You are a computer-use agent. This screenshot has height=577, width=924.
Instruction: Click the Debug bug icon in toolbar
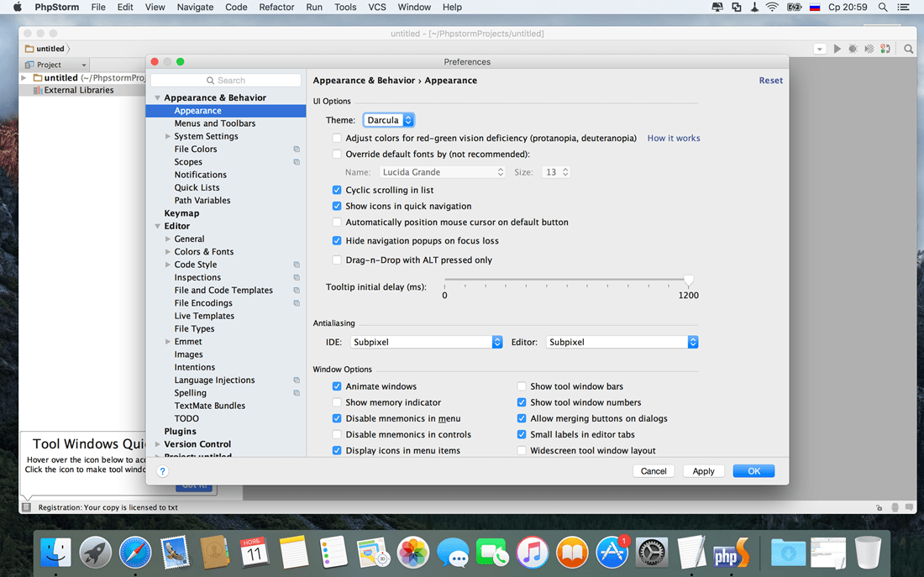[853, 49]
